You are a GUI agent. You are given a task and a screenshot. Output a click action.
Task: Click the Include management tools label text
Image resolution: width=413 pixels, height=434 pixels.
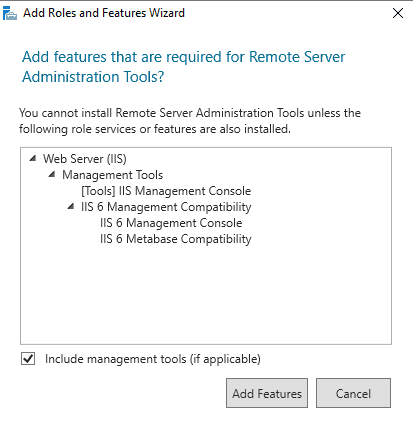[x=153, y=359]
